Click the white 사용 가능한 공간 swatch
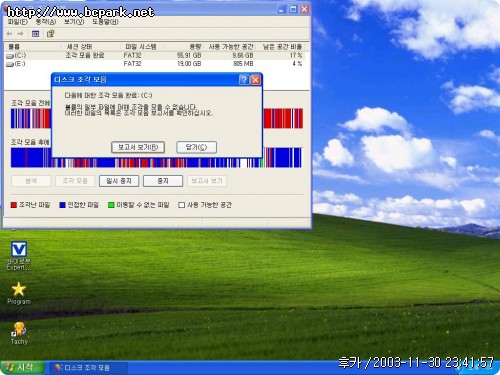 [x=182, y=205]
